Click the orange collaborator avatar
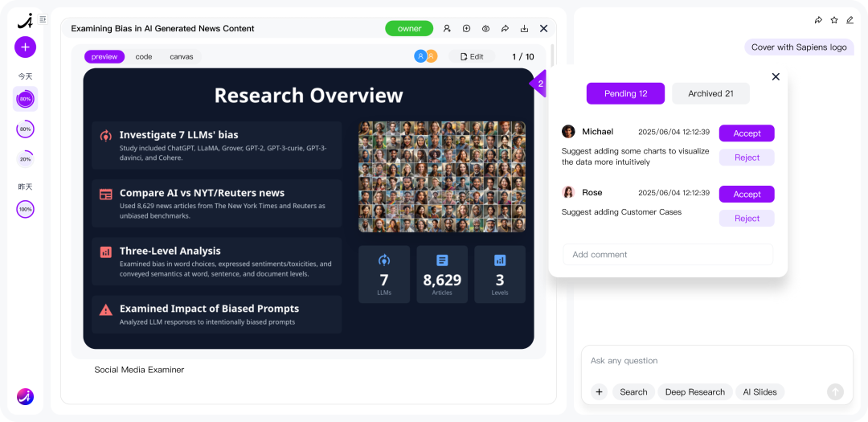This screenshot has height=422, width=868. click(x=432, y=56)
